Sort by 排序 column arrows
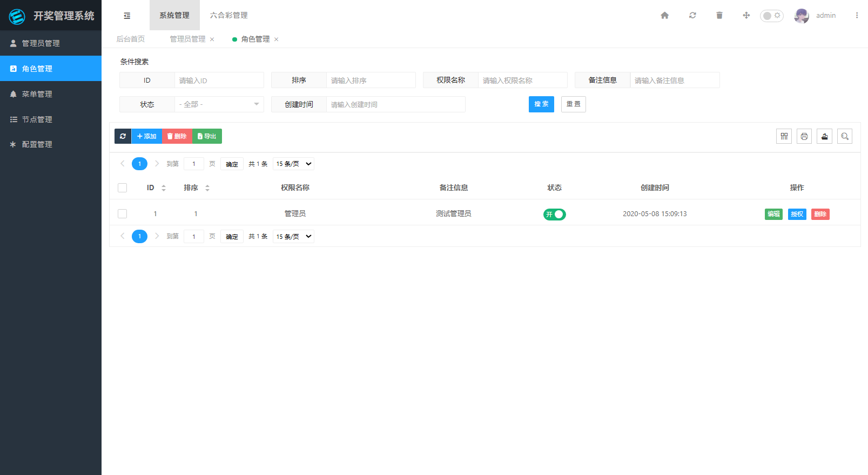868x475 pixels. 207,188
